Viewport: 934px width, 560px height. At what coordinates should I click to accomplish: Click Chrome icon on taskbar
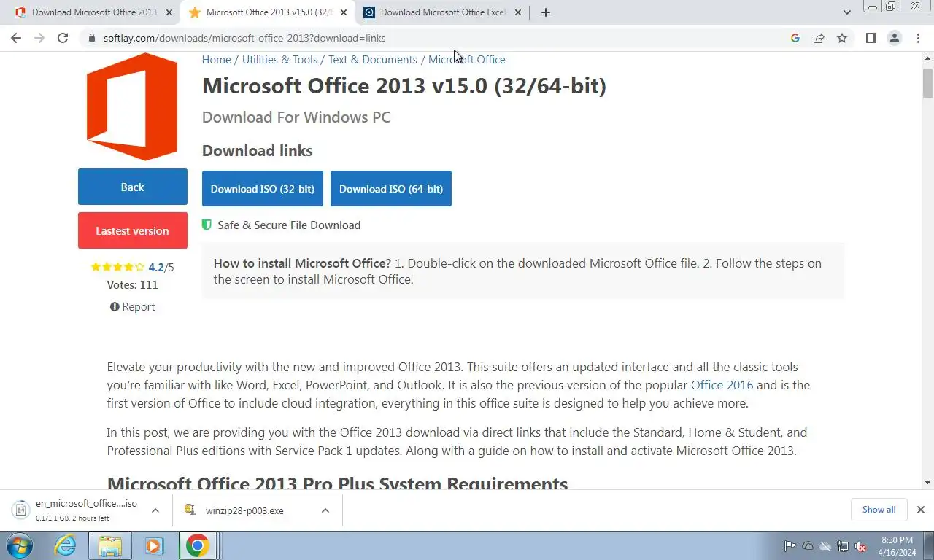coord(198,545)
